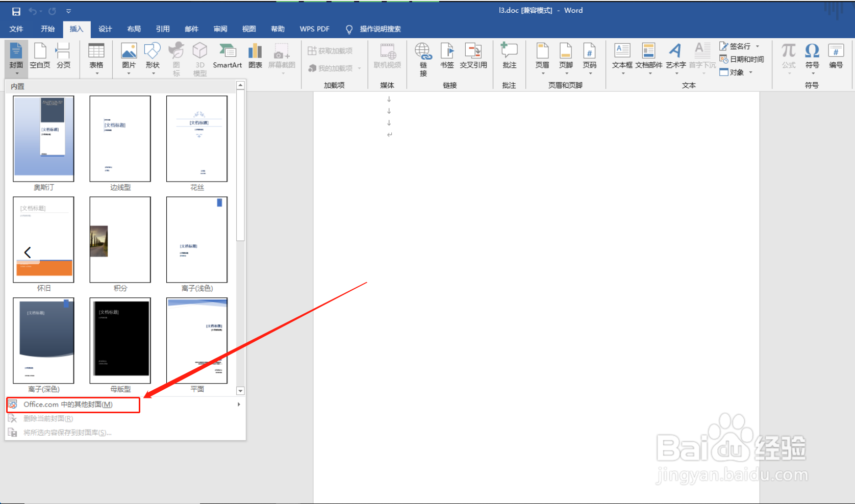Open the 页眉 header dropdown
Screen dimensions: 855x504
(x=542, y=58)
